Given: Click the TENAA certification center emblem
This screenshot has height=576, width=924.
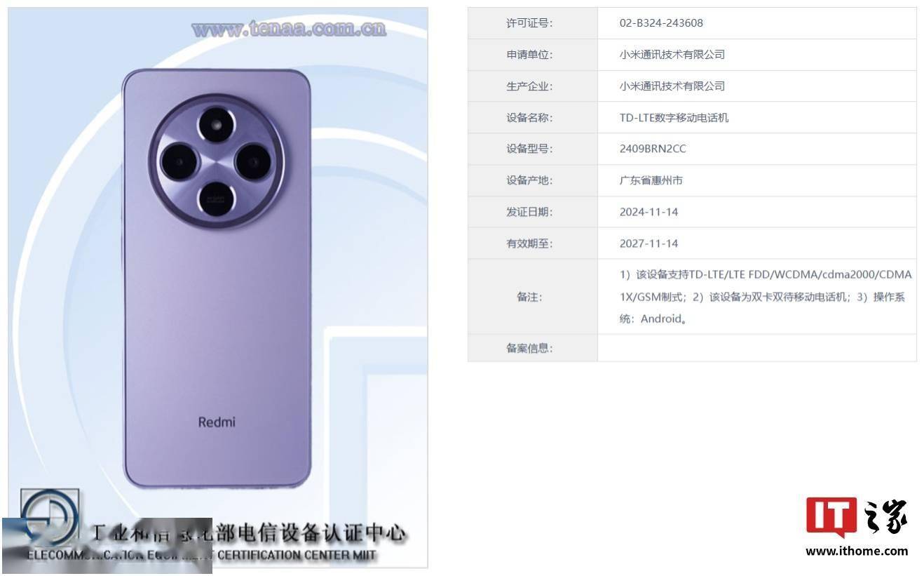Looking at the screenshot, I should click(x=49, y=516).
